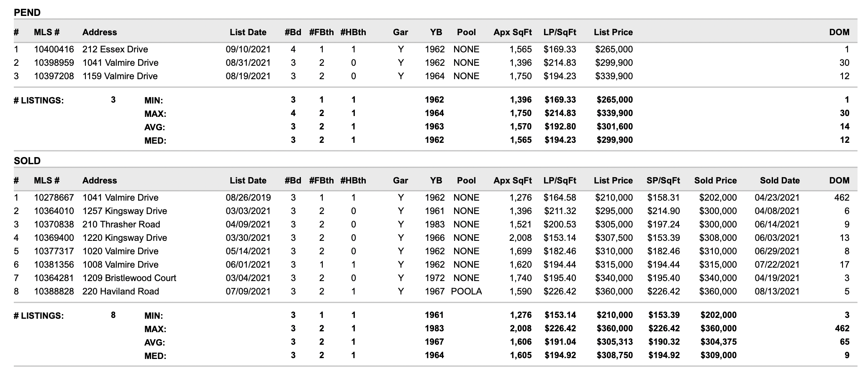Open the 1257 Kingsway Drive sold listing
This screenshot has width=868, height=382.
point(125,211)
